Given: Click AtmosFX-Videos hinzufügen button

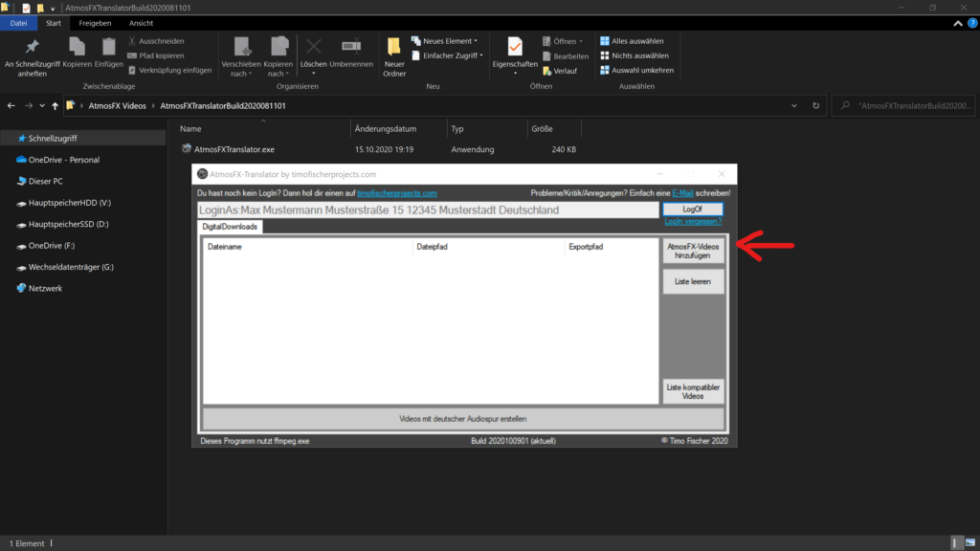Looking at the screenshot, I should coord(693,252).
